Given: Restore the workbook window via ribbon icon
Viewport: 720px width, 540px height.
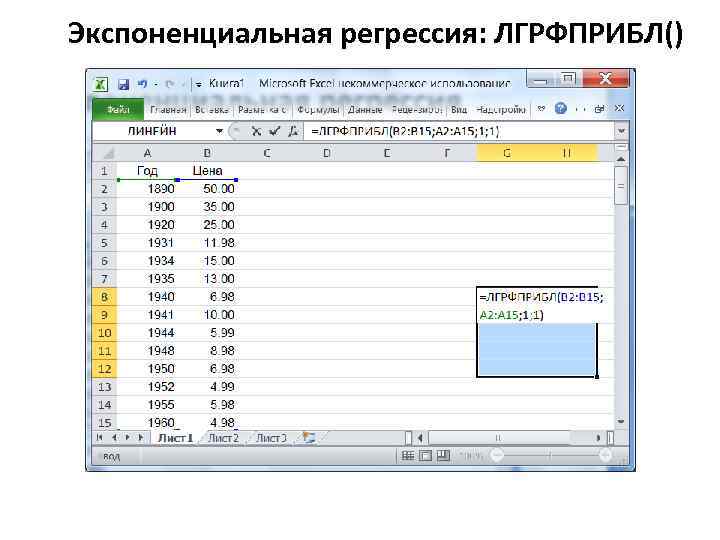Looking at the screenshot, I should click(x=599, y=109).
